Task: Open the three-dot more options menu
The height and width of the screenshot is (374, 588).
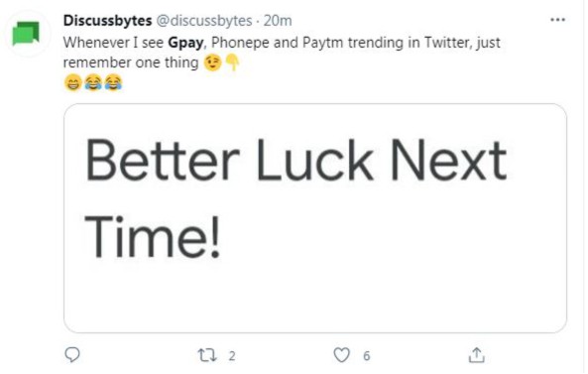Action: click(557, 20)
